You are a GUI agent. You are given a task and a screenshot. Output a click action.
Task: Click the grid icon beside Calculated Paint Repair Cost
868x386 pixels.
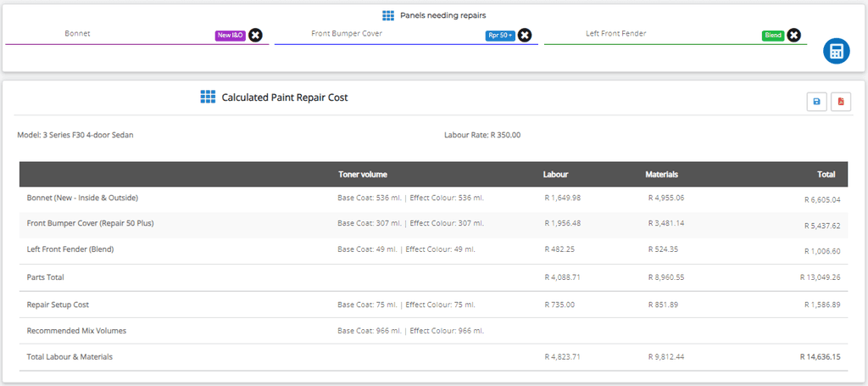point(208,98)
